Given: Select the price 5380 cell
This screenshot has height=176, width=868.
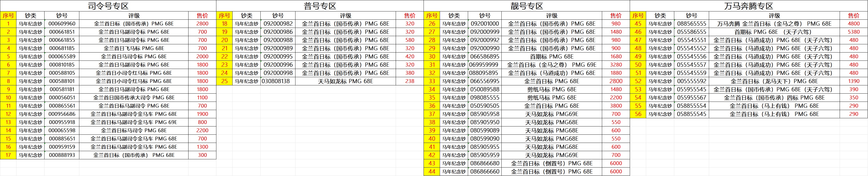Looking at the screenshot, I should [854, 32].
